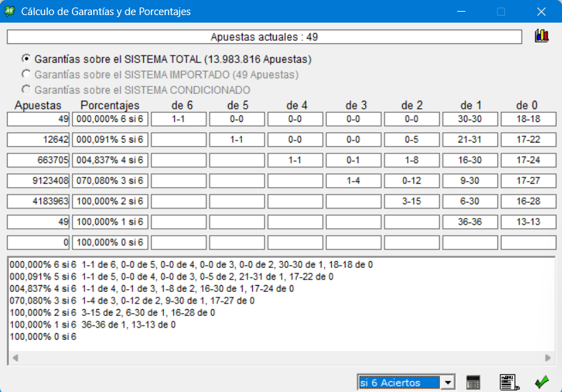
Task: Click the de 0 cell showing 13-13
Action: [x=528, y=222]
